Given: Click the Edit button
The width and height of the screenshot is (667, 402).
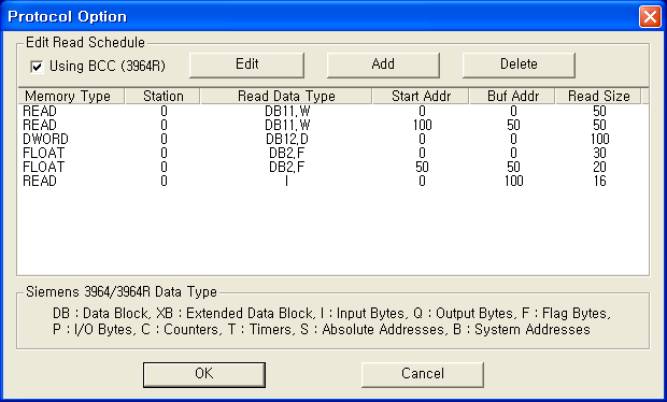Looking at the screenshot, I should 248,64.
